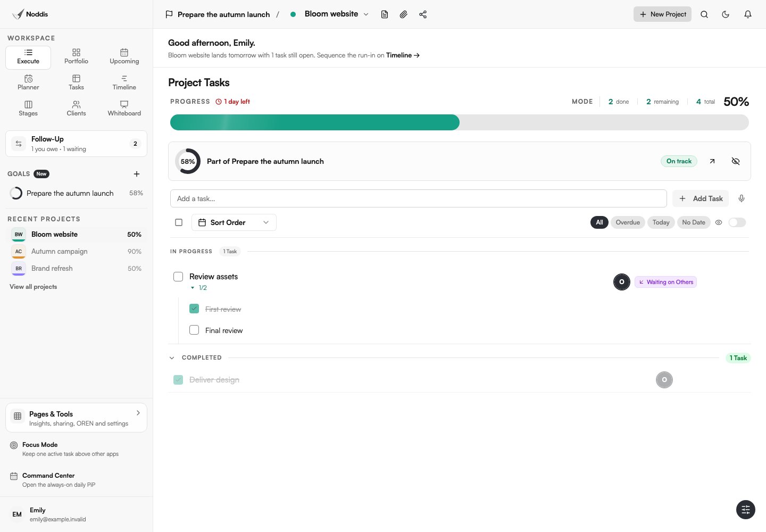Open the project notes document icon
This screenshot has width=766, height=532.
coord(385,14)
